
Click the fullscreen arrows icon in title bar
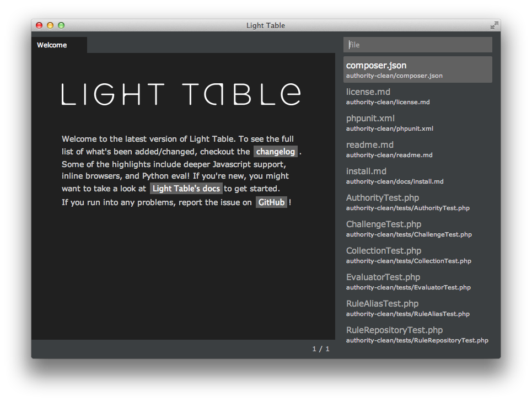tap(494, 25)
